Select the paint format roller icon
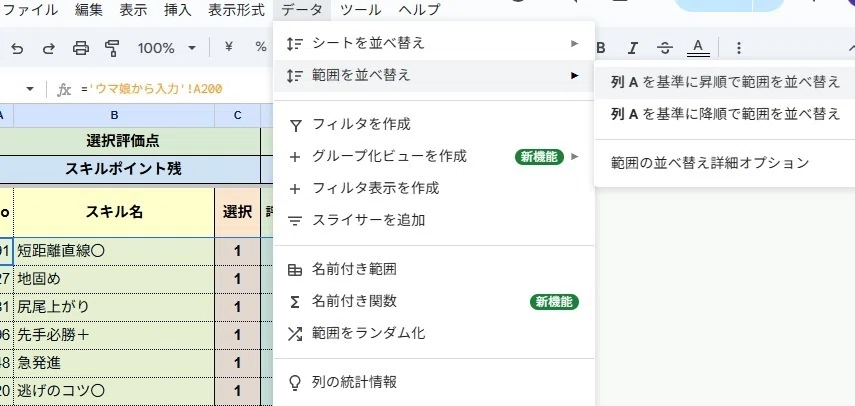The width and height of the screenshot is (855, 406). point(112,49)
